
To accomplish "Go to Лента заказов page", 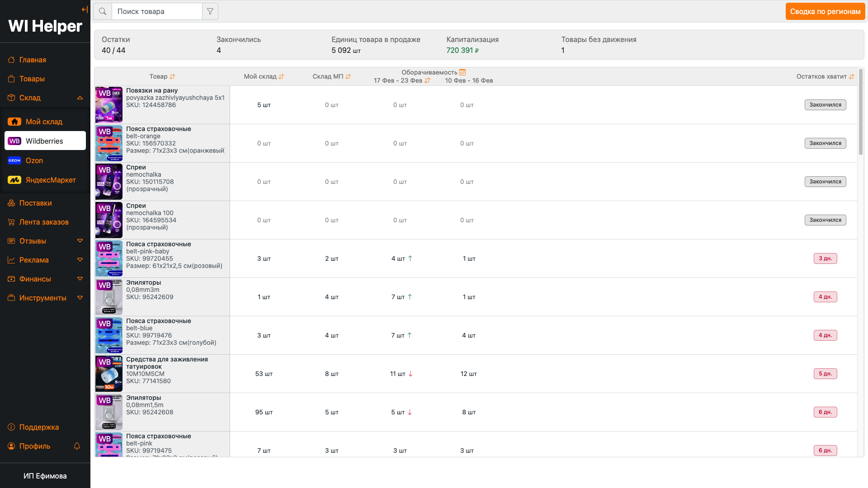I will point(44,222).
